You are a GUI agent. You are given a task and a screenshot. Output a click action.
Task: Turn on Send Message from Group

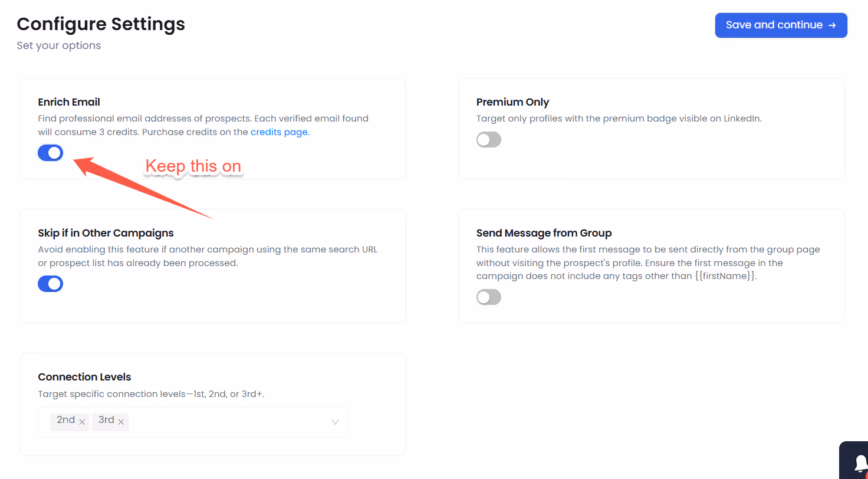pos(488,297)
